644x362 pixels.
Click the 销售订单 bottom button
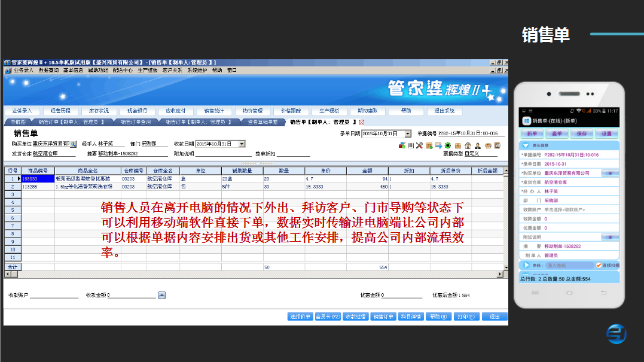[x=383, y=317]
